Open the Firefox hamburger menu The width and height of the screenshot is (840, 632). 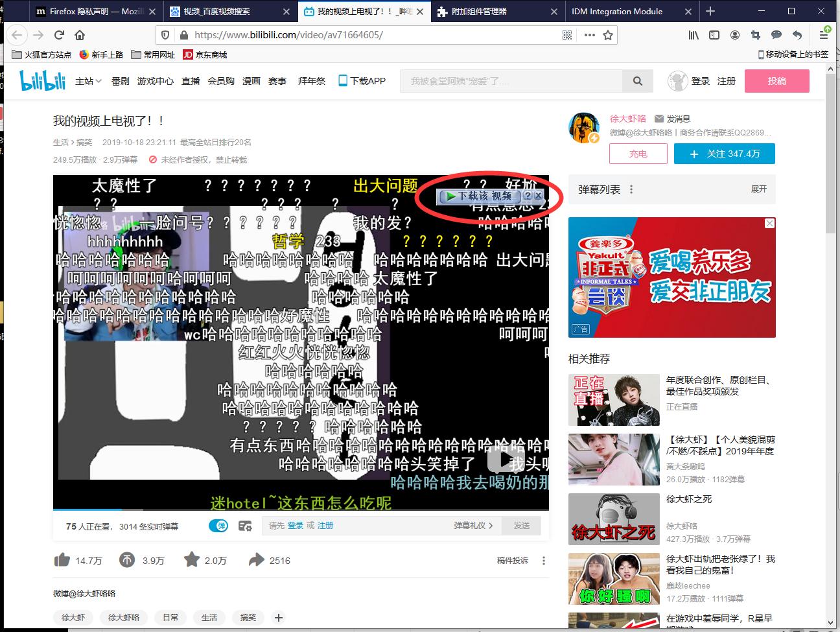[x=824, y=35]
